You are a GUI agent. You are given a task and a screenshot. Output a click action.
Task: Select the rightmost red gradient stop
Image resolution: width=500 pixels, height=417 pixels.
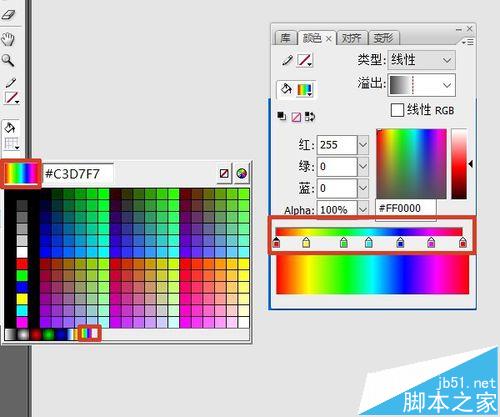(x=463, y=243)
